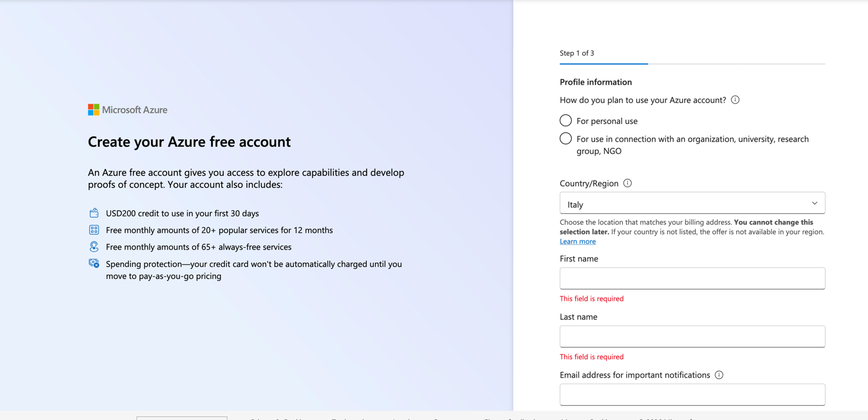Click the always-free services icon
This screenshot has width=868, height=420.
click(x=94, y=246)
